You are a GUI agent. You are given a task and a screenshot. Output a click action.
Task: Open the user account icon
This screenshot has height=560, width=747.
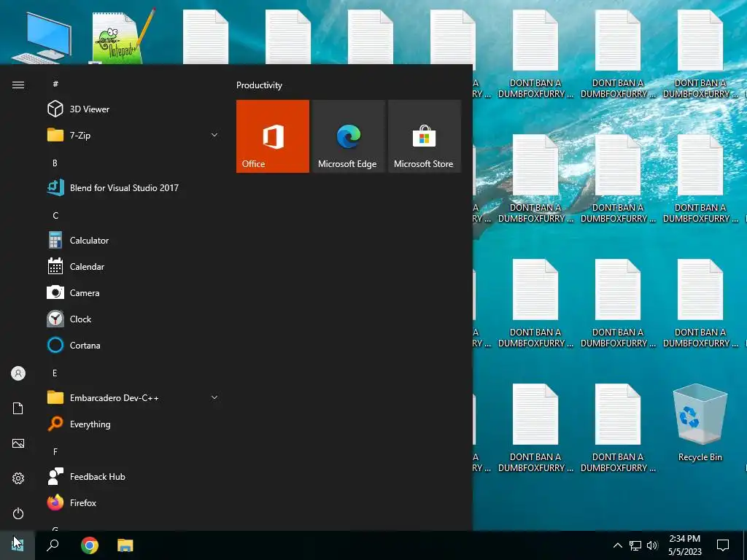[x=18, y=373]
